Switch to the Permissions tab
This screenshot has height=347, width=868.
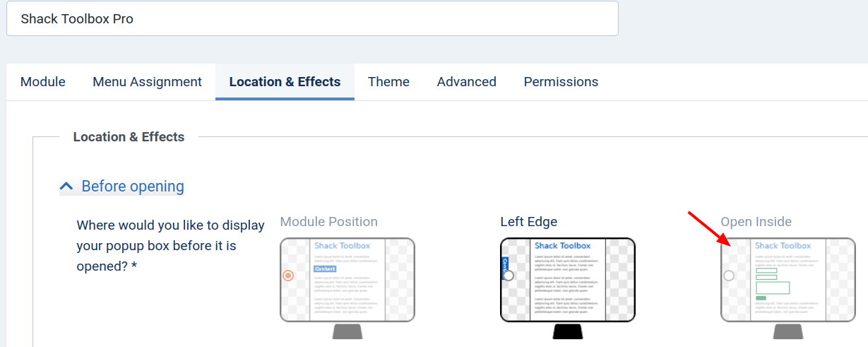[561, 82]
